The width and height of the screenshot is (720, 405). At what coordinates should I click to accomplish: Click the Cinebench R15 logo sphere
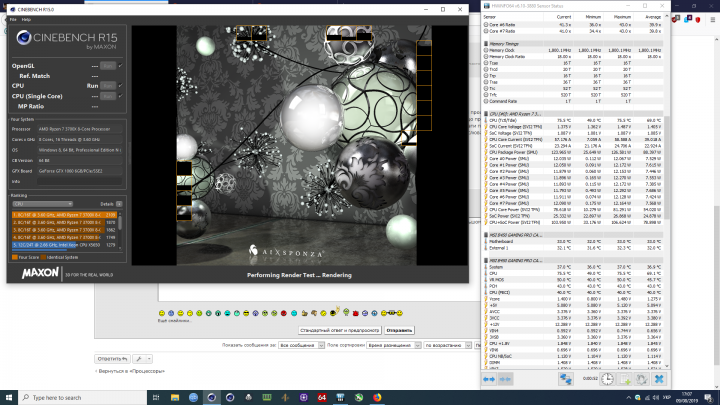point(23,38)
